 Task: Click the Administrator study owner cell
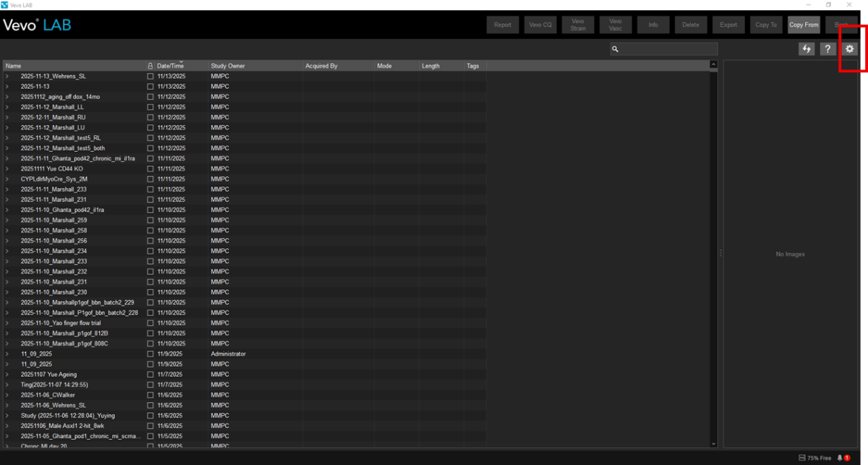229,354
